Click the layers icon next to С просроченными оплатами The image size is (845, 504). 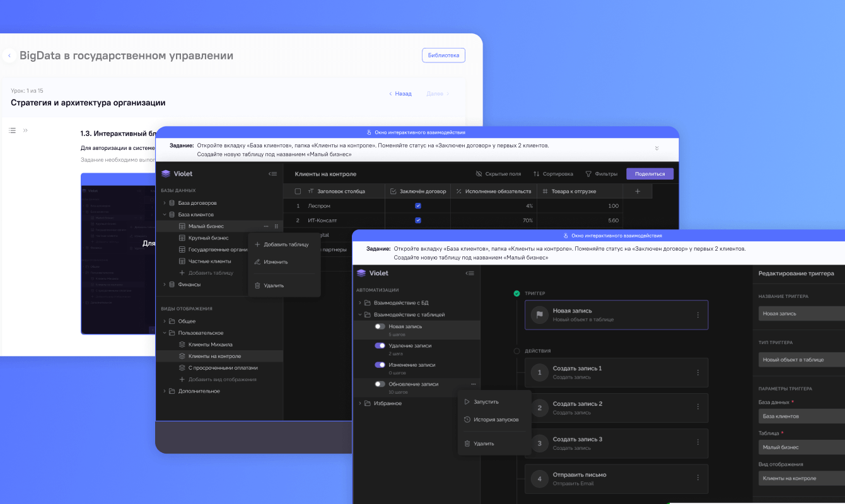point(182,368)
